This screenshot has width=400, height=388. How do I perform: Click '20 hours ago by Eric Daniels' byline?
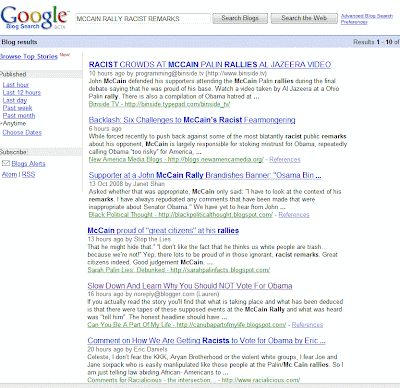tap(127, 349)
